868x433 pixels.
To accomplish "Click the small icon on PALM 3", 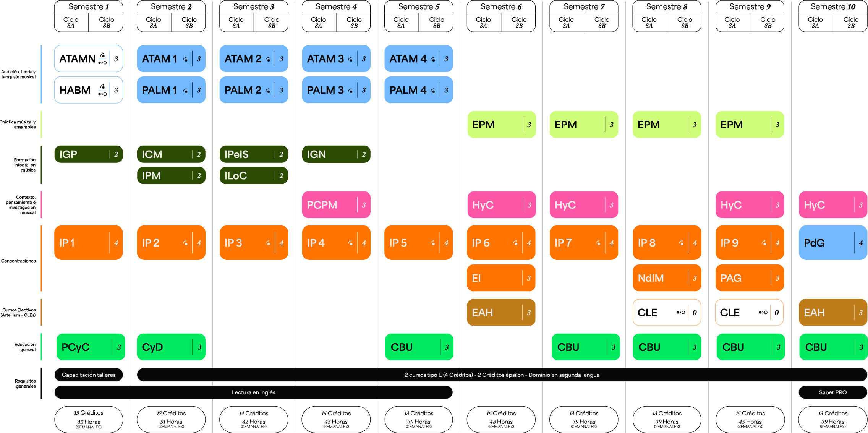I will coord(350,91).
